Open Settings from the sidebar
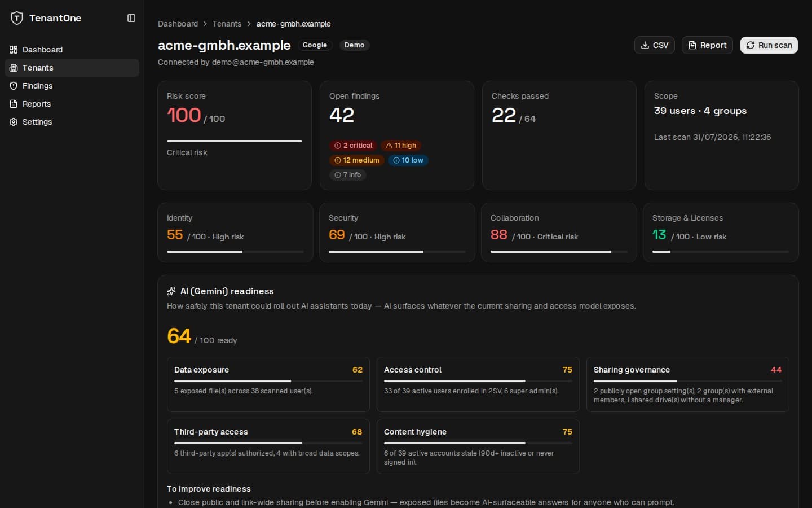 [72, 122]
